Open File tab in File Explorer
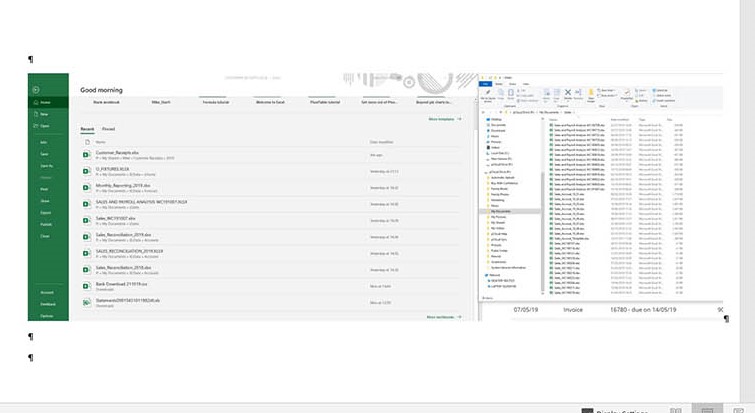The height and width of the screenshot is (413, 755). (x=485, y=84)
